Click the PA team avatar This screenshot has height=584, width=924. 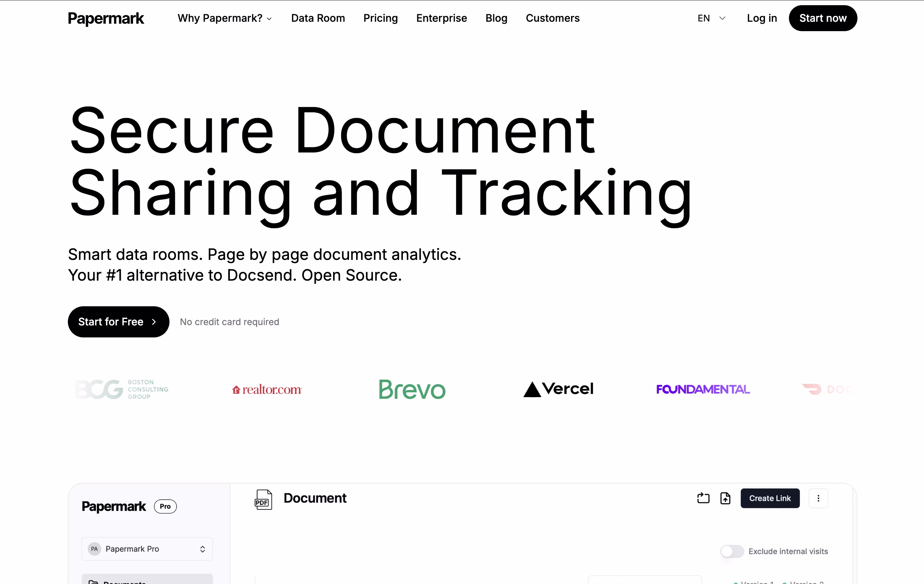(94, 549)
